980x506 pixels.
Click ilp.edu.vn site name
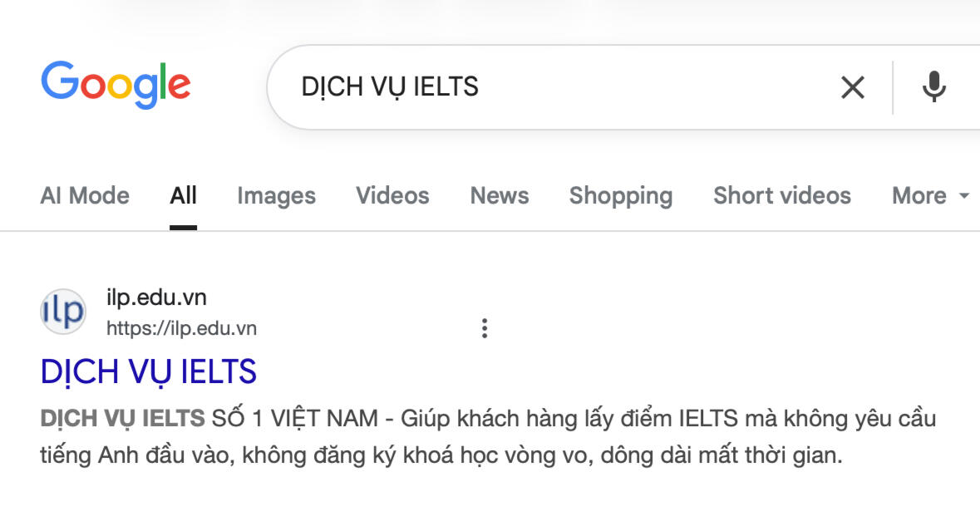tap(156, 297)
